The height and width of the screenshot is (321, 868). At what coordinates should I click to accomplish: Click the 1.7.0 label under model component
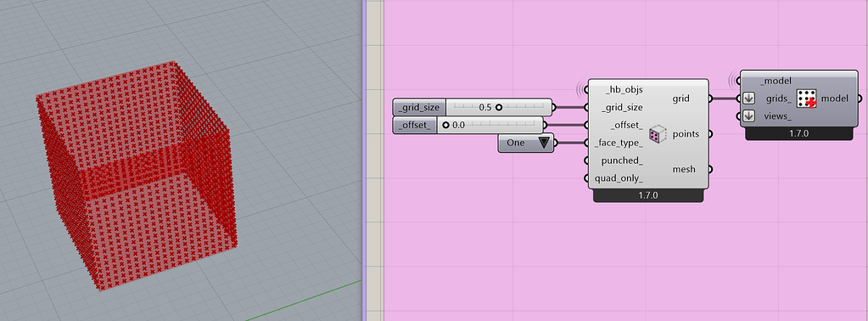click(798, 133)
